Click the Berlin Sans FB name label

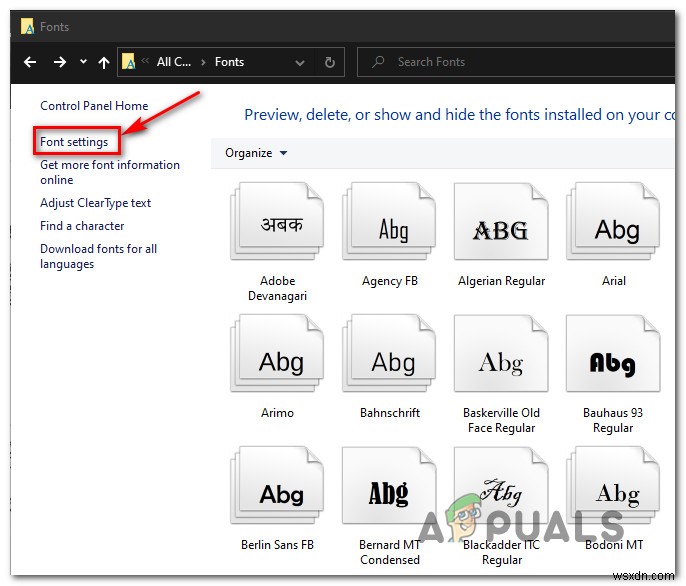277,545
